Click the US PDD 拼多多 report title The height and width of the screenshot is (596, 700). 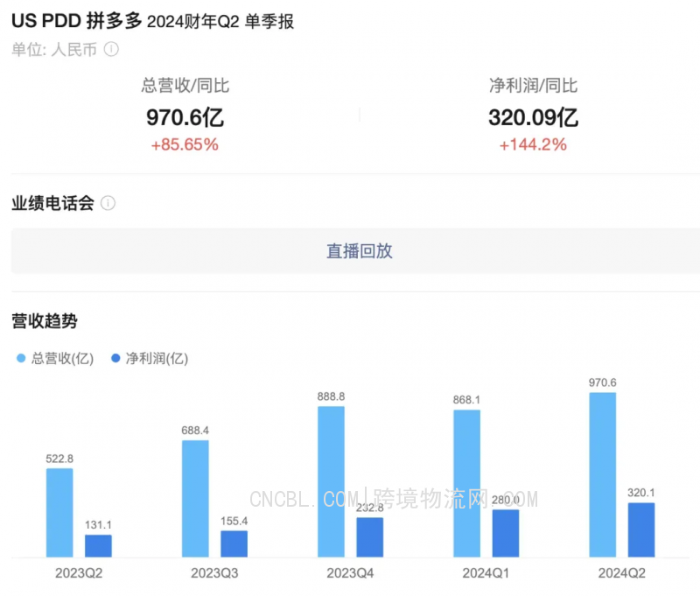[152, 21]
